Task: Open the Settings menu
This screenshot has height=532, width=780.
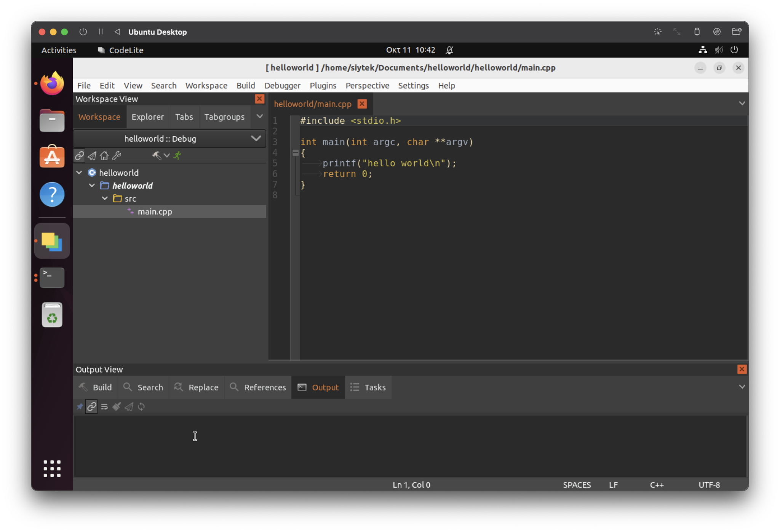Action: pyautogui.click(x=413, y=86)
